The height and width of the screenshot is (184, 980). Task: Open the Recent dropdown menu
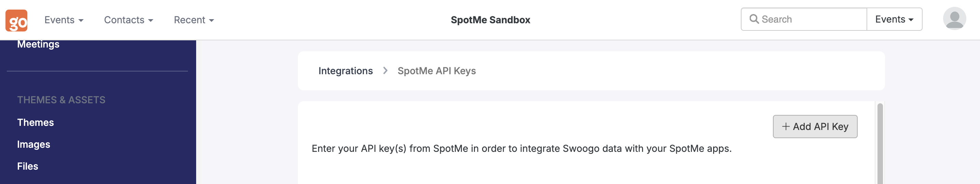pyautogui.click(x=194, y=20)
